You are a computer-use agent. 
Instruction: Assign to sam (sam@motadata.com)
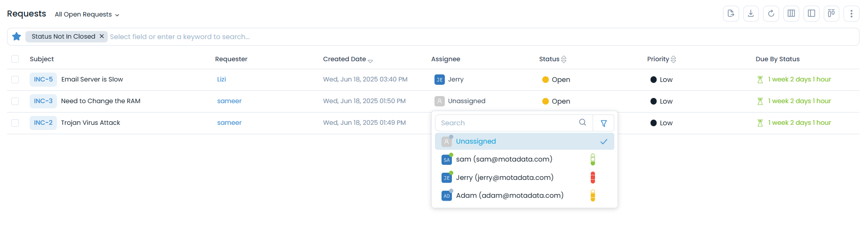(x=504, y=160)
